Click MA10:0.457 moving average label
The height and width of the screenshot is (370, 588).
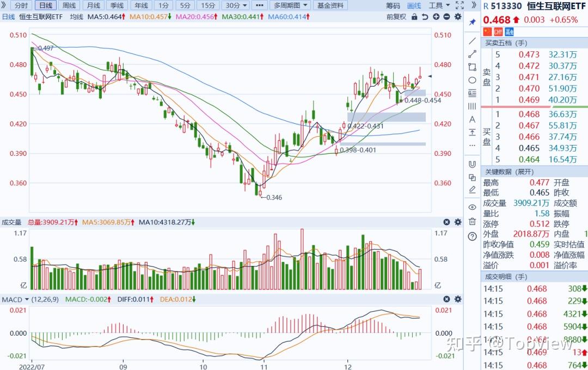150,17
